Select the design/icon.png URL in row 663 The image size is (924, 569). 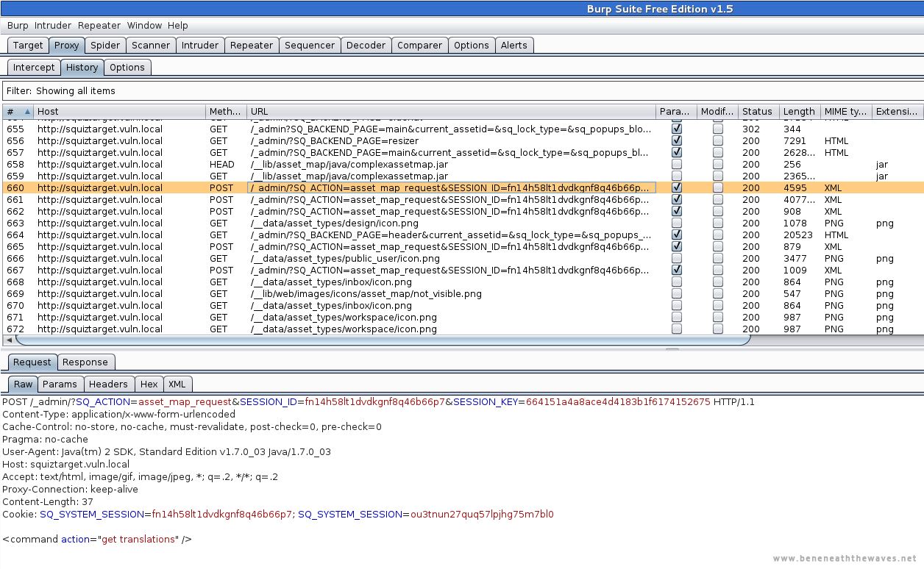pyautogui.click(x=335, y=223)
